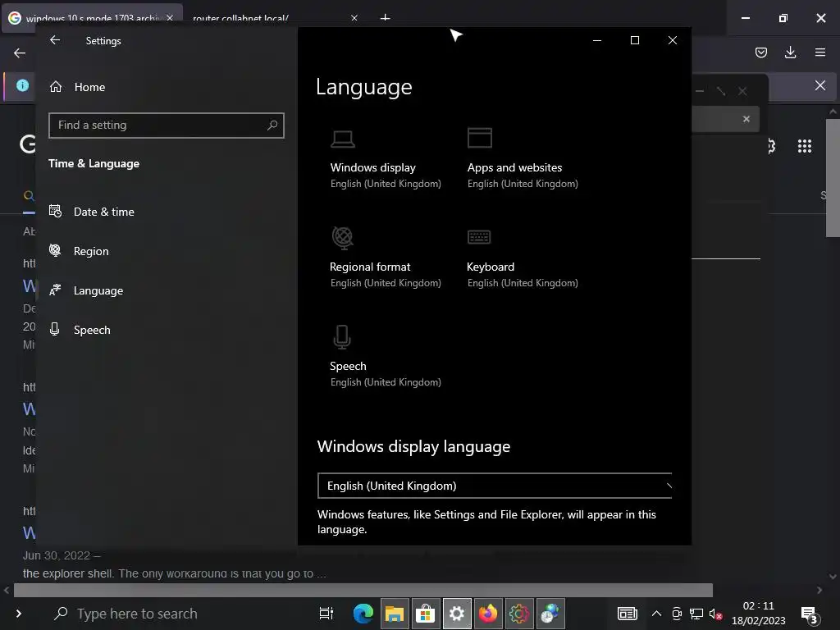
Task: Click the globe and clock taskbar icon
Action: (550, 614)
